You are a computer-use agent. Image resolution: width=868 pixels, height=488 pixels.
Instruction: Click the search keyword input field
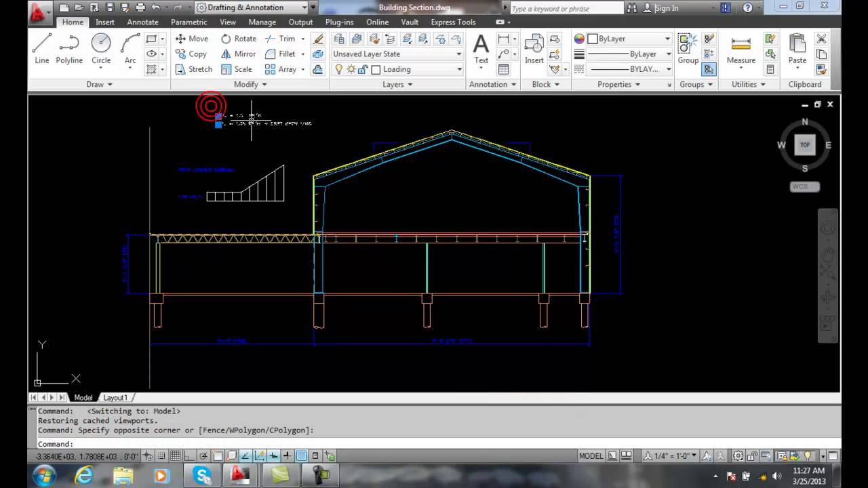566,8
